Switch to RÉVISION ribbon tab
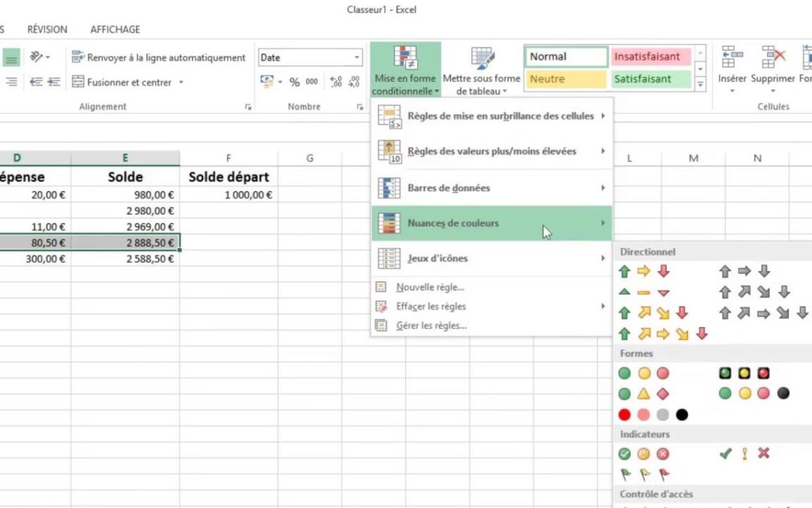The height and width of the screenshot is (508, 812). pos(47,29)
